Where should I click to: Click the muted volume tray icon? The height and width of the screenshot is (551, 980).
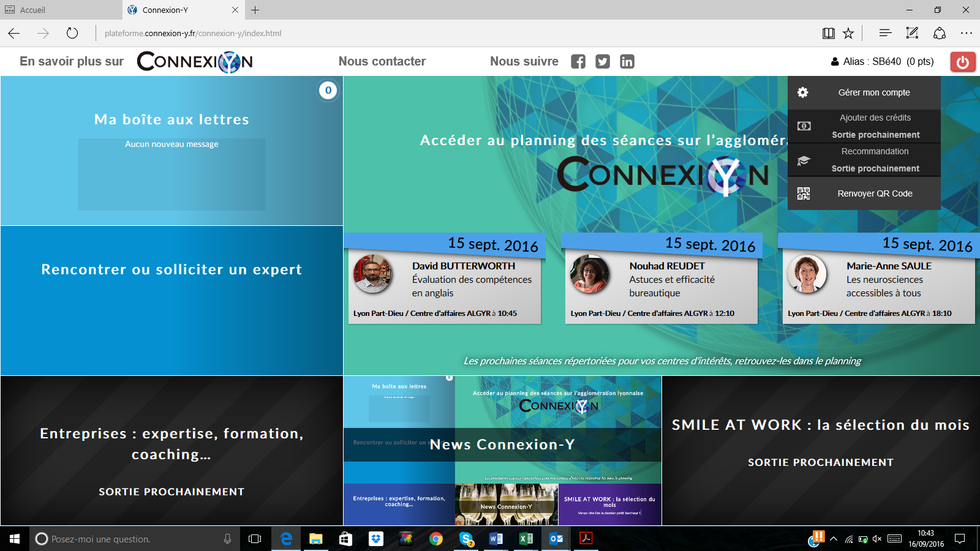(x=876, y=539)
